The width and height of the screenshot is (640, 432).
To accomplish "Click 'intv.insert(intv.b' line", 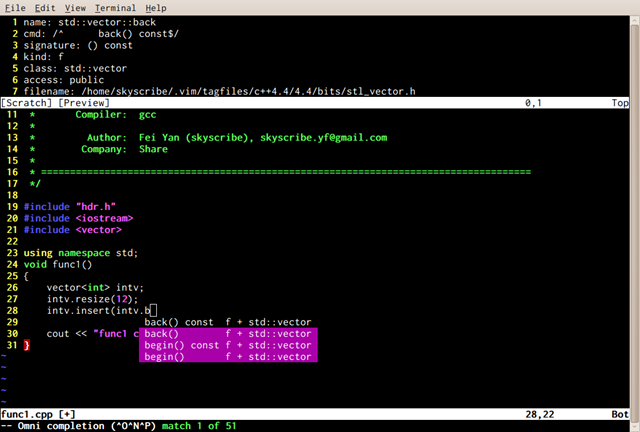I will 98,310.
